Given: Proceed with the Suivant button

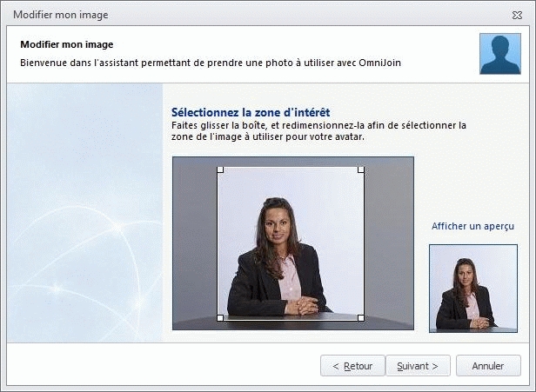Looking at the screenshot, I should tap(418, 366).
